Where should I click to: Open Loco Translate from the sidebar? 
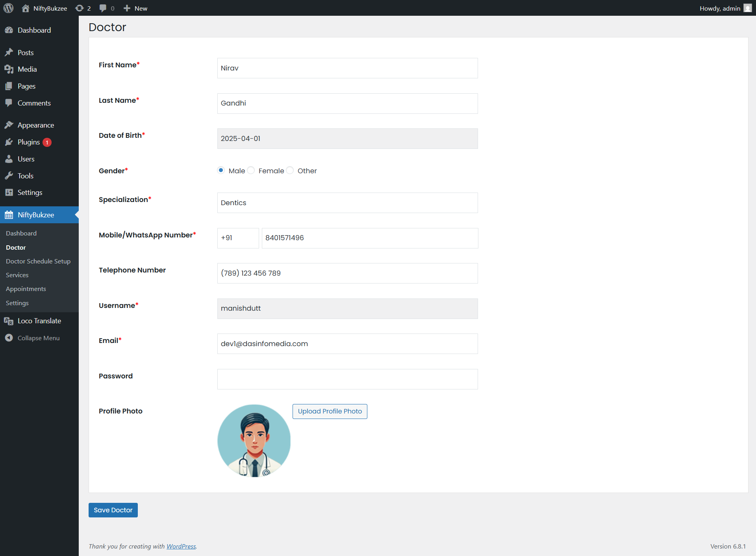point(39,321)
